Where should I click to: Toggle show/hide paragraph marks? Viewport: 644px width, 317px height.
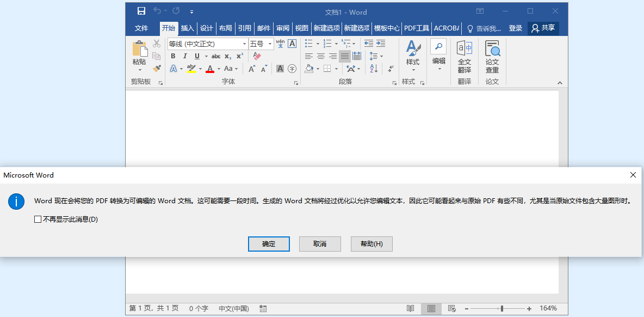click(x=391, y=69)
